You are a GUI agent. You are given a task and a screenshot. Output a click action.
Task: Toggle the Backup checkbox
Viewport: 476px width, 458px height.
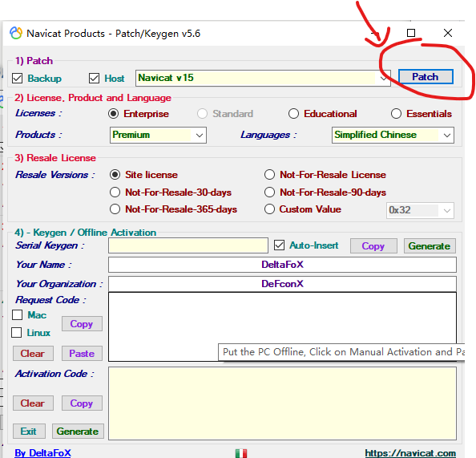18,78
